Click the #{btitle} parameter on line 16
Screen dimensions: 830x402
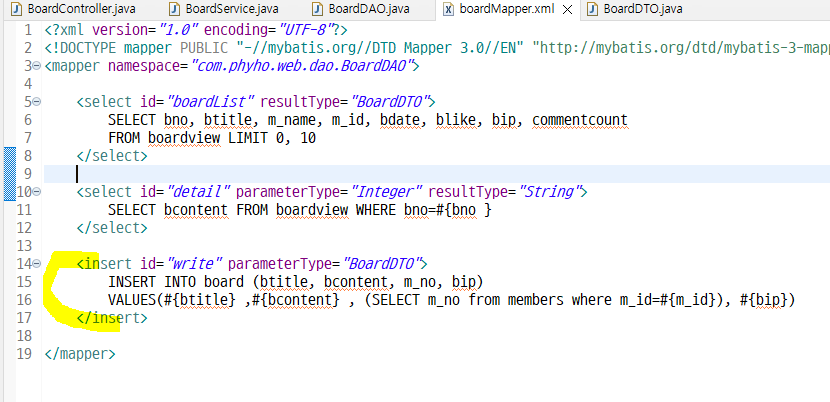[200, 299]
